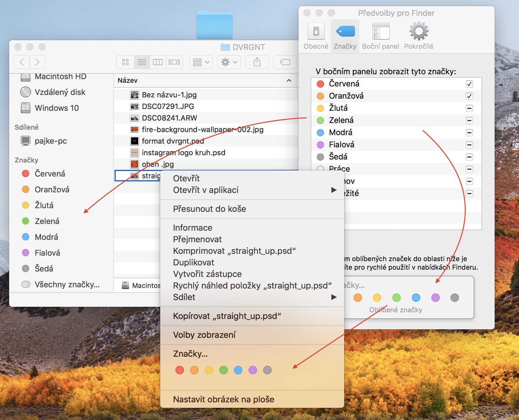Choose Otevřít from the context menu
The width and height of the screenshot is (519, 420).
pos(252,178)
